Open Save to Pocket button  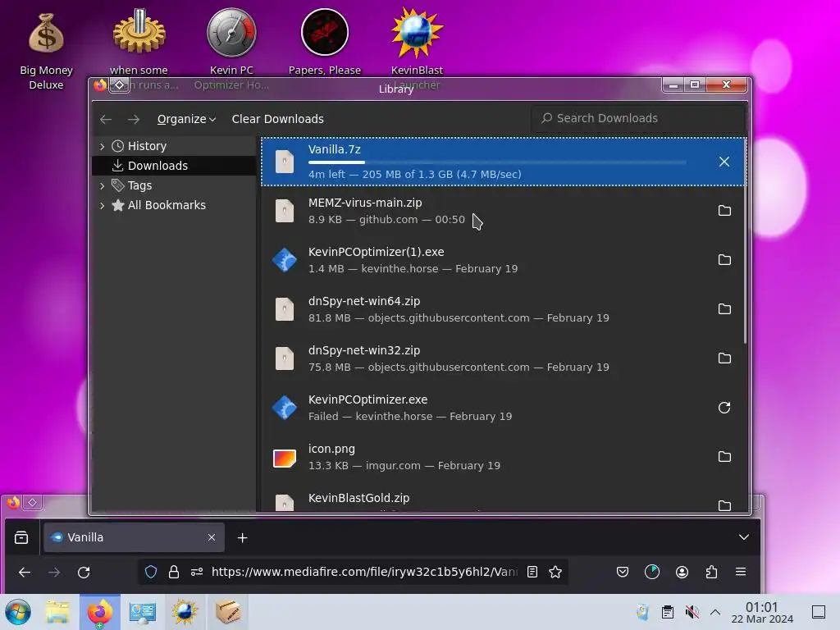tap(623, 572)
